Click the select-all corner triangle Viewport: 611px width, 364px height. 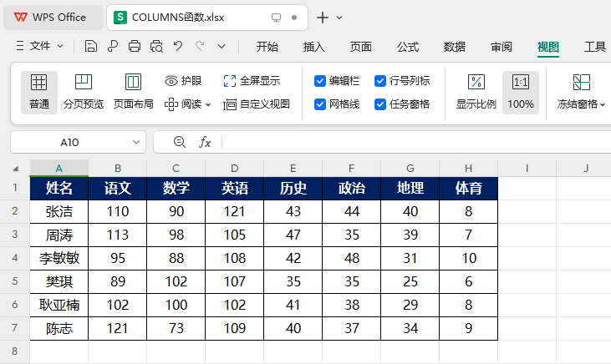[16, 169]
